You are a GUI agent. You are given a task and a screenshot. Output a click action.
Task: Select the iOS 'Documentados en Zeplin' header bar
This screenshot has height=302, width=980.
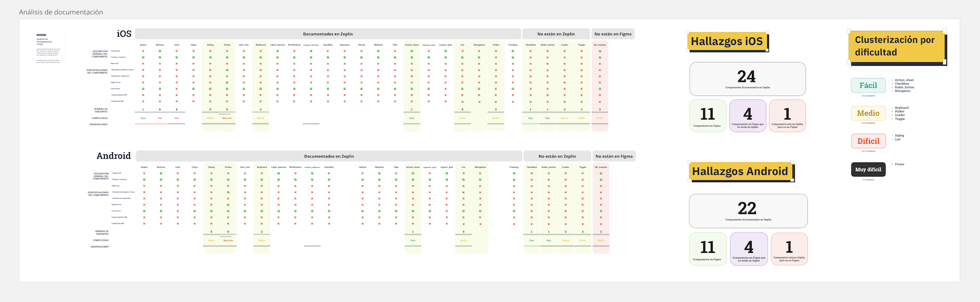point(328,34)
